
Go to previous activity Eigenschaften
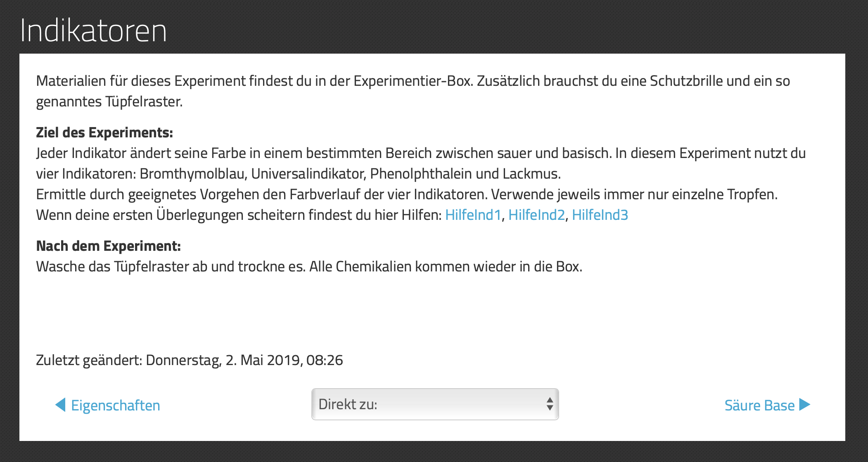115,405
